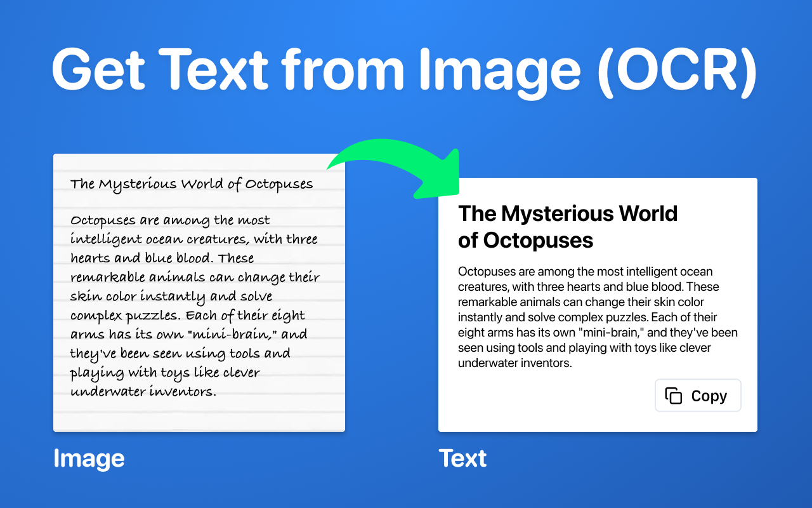Click the Get Text from Image title
812x508 pixels.
(x=405, y=70)
